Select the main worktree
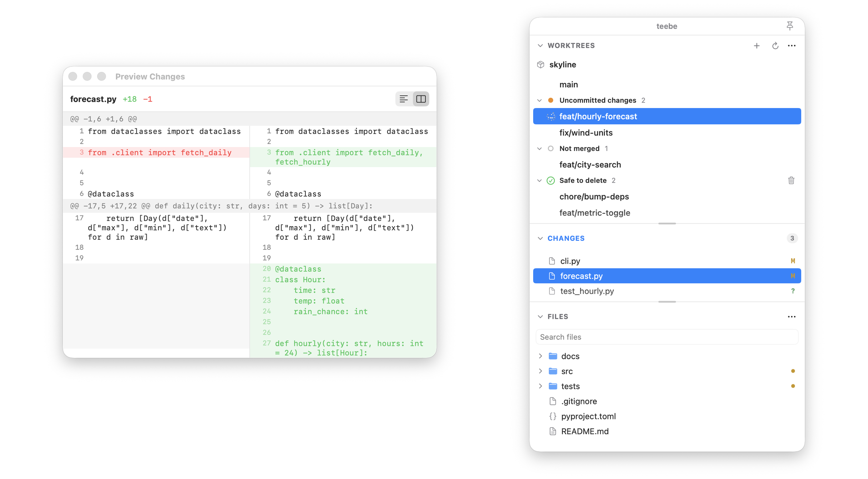Image resolution: width=868 pixels, height=479 pixels. [x=667, y=84]
